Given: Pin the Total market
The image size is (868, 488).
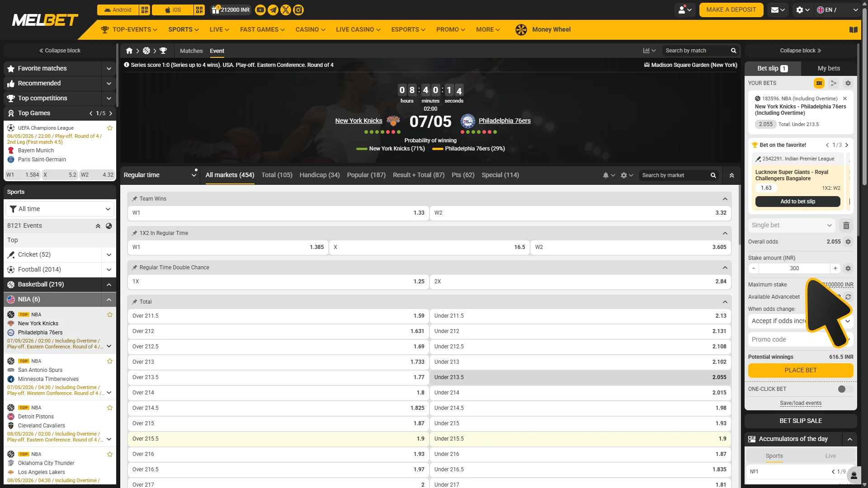Looking at the screenshot, I should tap(134, 302).
